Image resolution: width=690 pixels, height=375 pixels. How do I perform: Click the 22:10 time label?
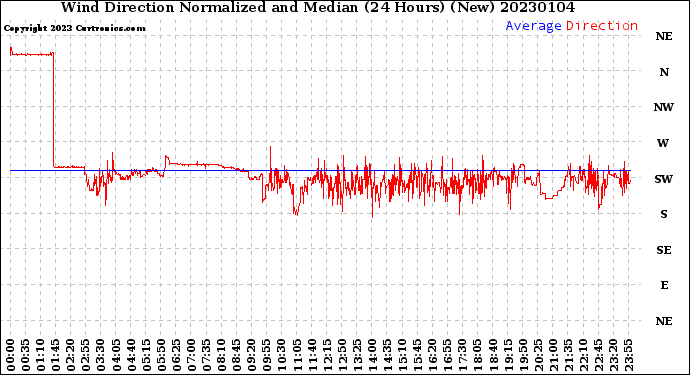(x=583, y=355)
